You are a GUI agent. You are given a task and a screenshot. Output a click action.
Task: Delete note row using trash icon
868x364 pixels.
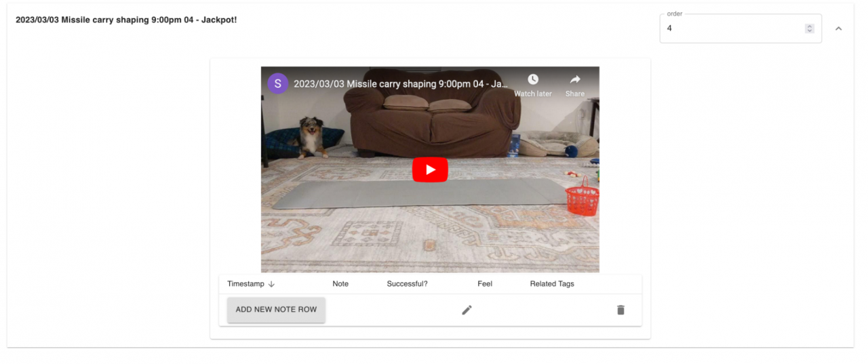coord(620,310)
